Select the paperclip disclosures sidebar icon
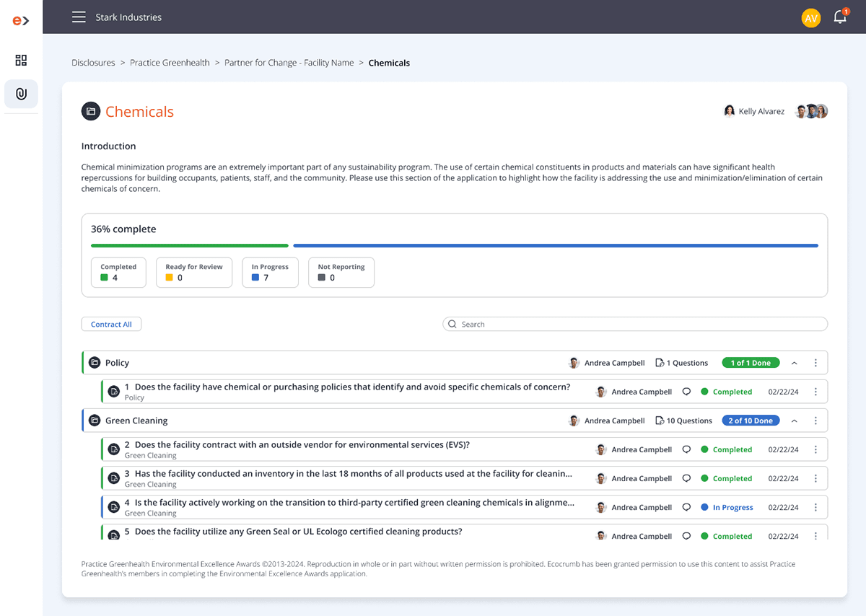 pos(21,94)
